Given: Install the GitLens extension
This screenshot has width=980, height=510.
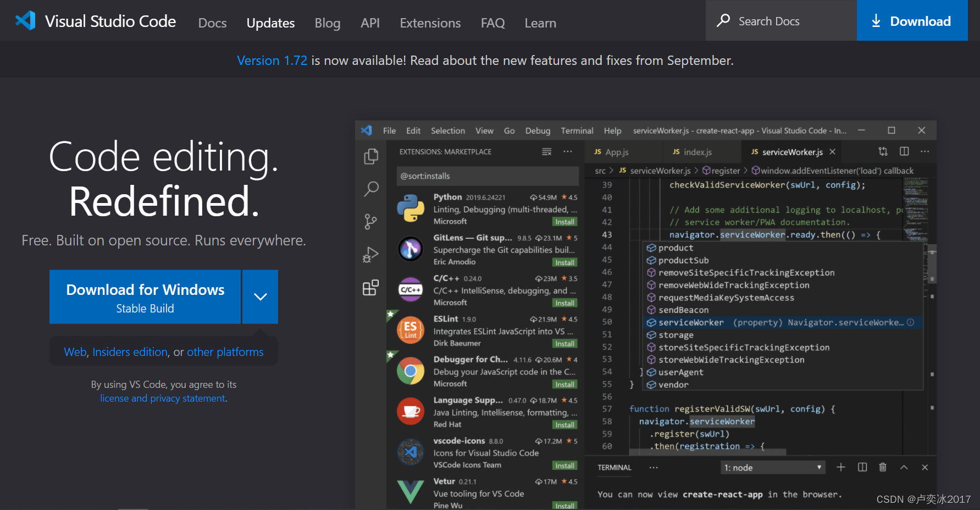Looking at the screenshot, I should [564, 262].
